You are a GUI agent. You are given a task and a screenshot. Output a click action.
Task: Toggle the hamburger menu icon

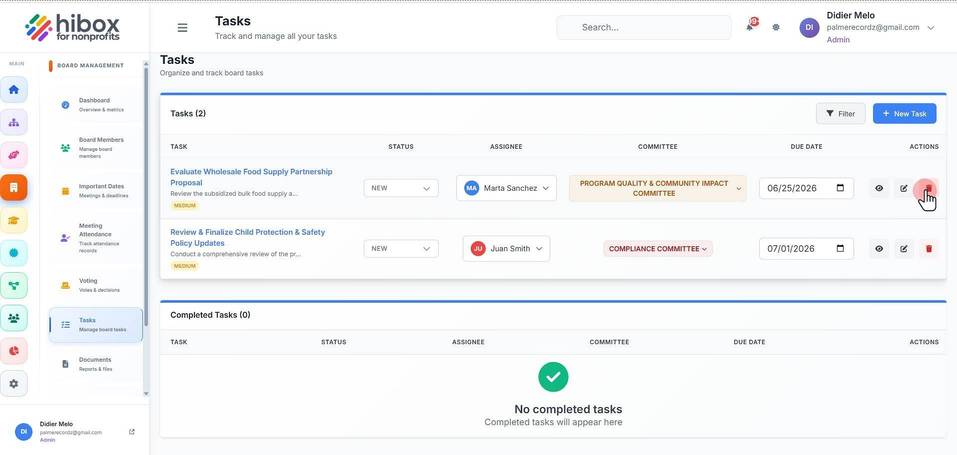click(182, 27)
